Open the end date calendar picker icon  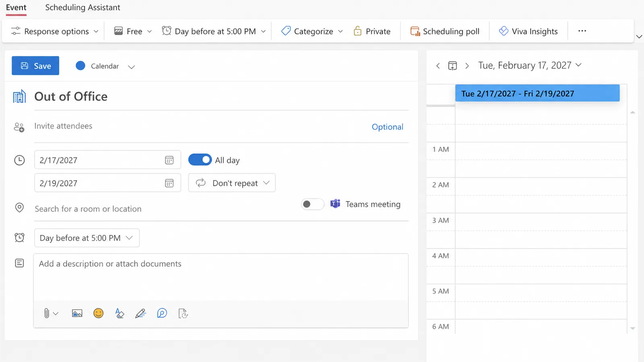point(169,183)
